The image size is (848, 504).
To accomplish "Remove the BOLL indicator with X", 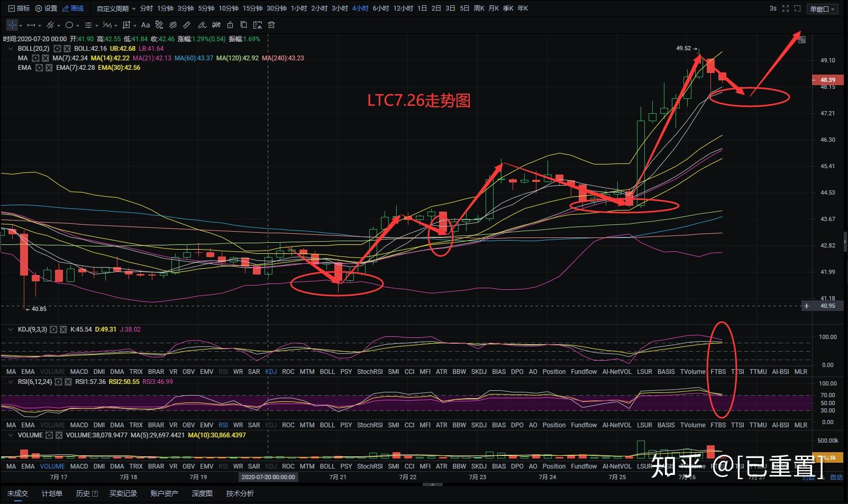I will 67,49.
